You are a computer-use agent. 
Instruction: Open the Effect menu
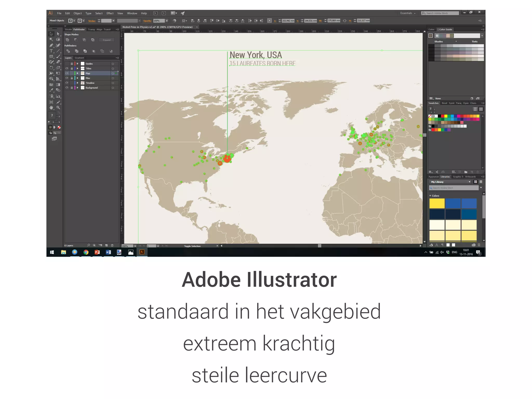(x=110, y=13)
